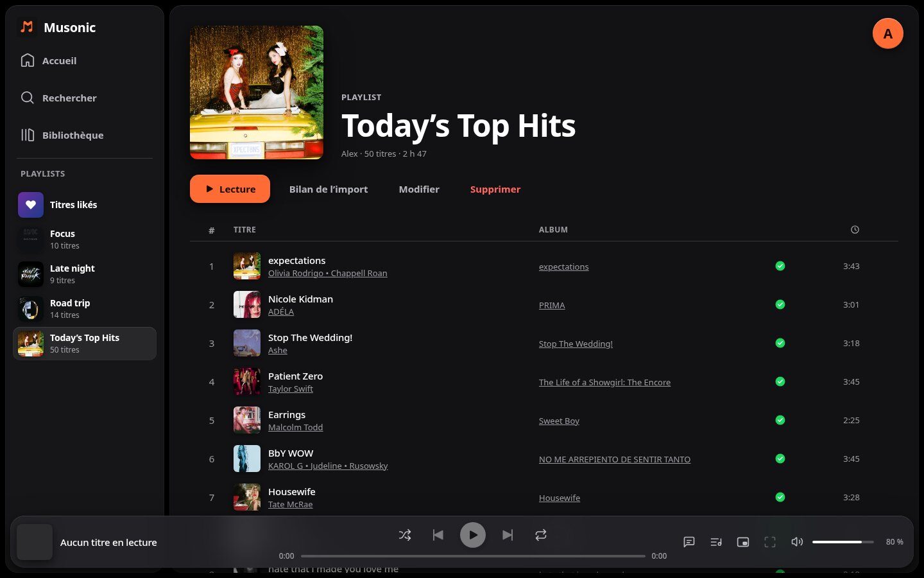Open the Taylor Swift artist link
Screen dimensions: 924x578
(291, 389)
